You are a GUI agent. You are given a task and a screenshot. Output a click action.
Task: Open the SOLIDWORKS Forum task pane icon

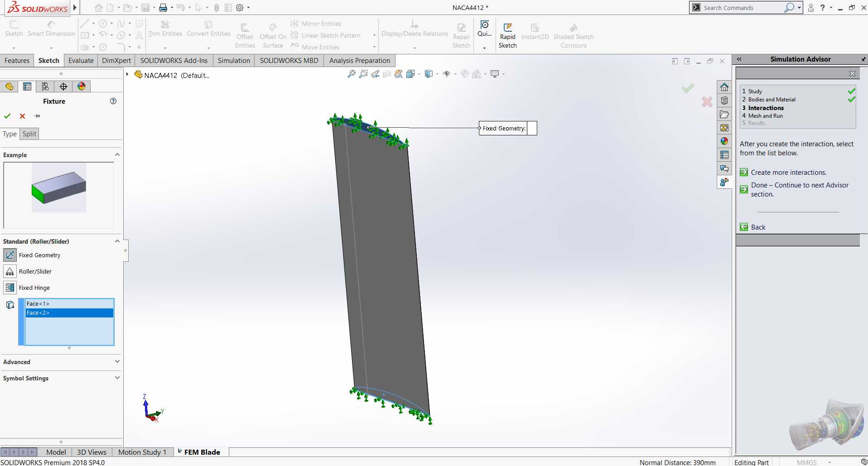pyautogui.click(x=724, y=168)
